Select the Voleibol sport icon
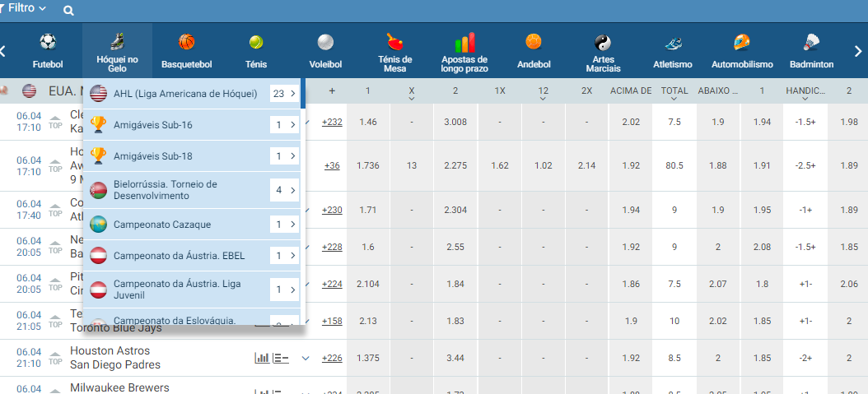 [325, 42]
